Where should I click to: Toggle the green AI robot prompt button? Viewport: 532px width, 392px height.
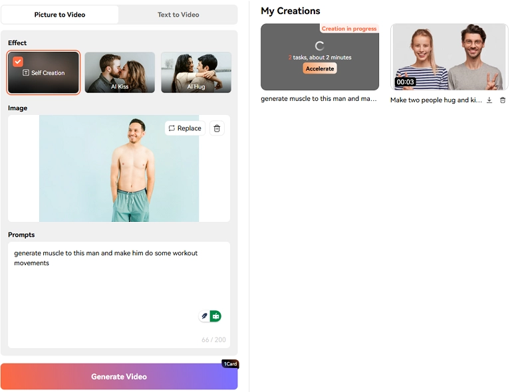[215, 316]
